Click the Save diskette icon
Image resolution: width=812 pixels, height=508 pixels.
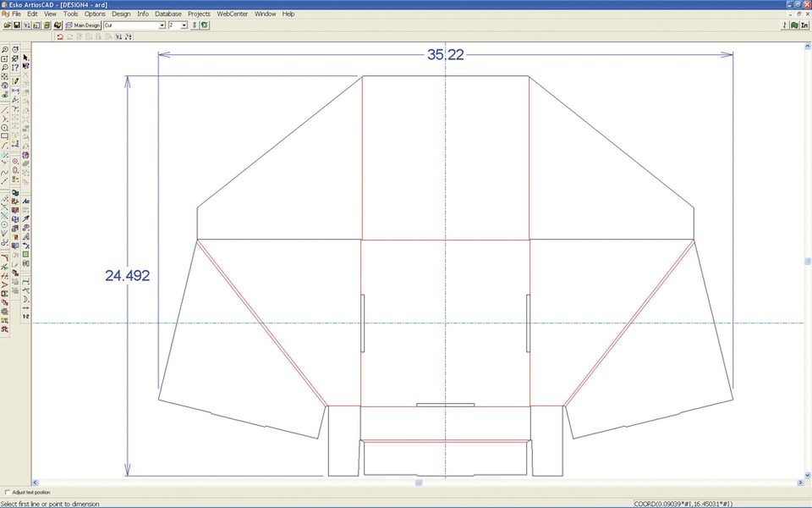17,25
